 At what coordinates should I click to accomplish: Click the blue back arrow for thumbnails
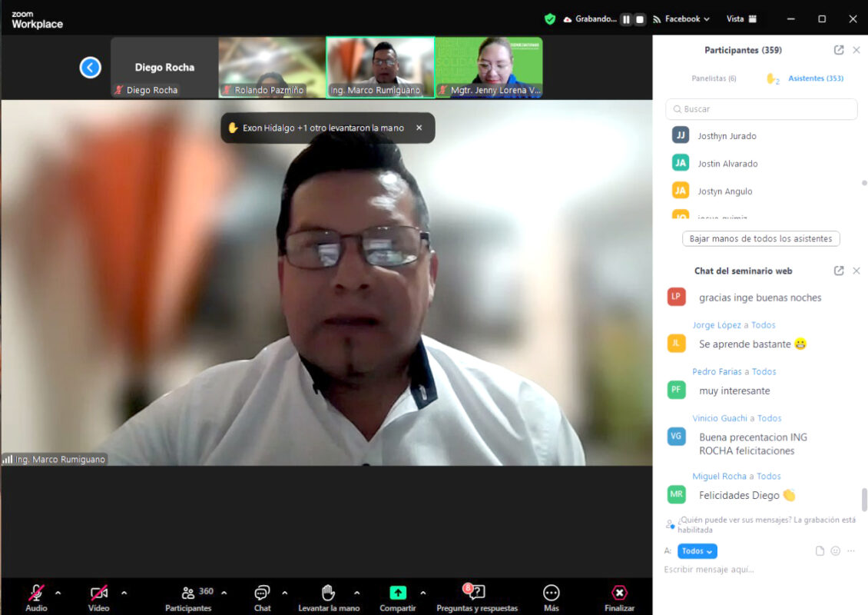tap(90, 68)
